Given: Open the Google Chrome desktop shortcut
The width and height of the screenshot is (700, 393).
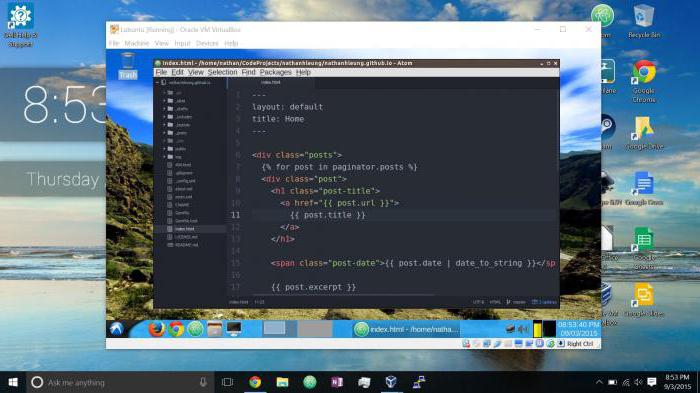Looking at the screenshot, I should click(x=644, y=82).
